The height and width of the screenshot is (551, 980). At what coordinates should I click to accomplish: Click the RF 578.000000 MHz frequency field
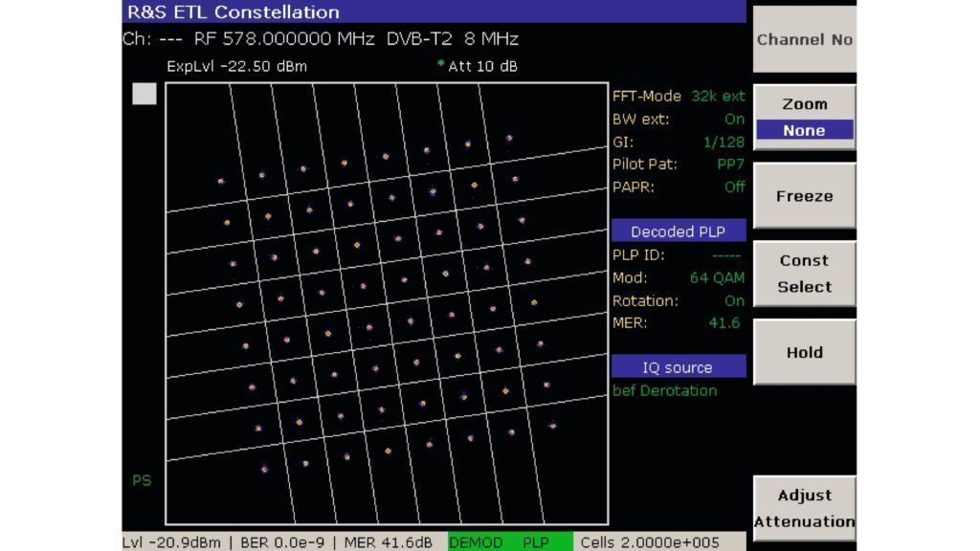click(x=283, y=39)
